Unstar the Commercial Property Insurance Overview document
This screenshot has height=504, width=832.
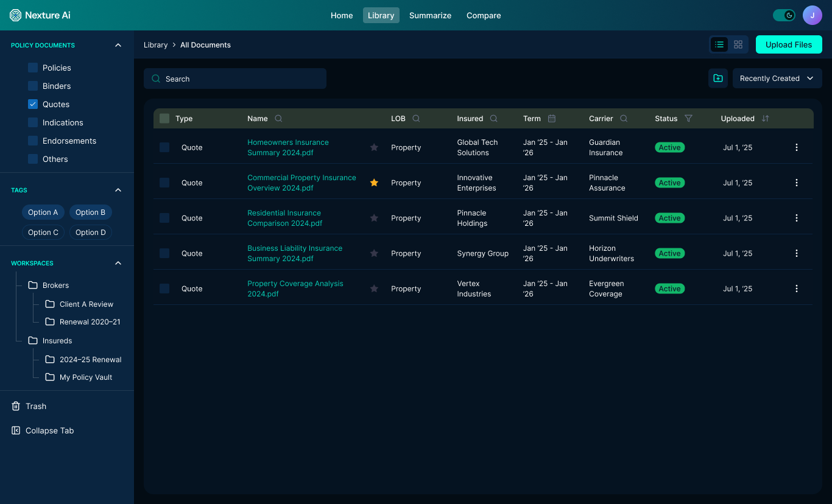coord(374,183)
